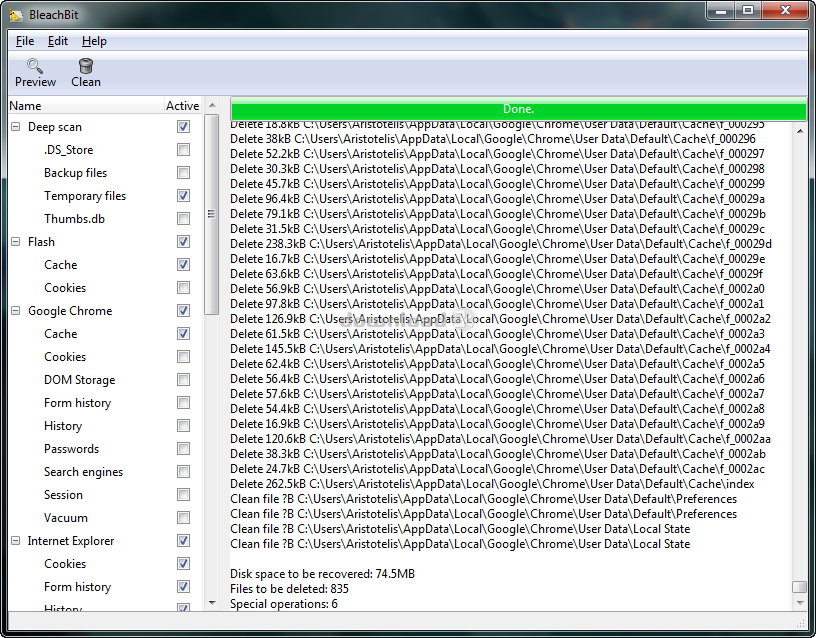Enable the Backup files checkbox
The image size is (816, 638).
[183, 173]
